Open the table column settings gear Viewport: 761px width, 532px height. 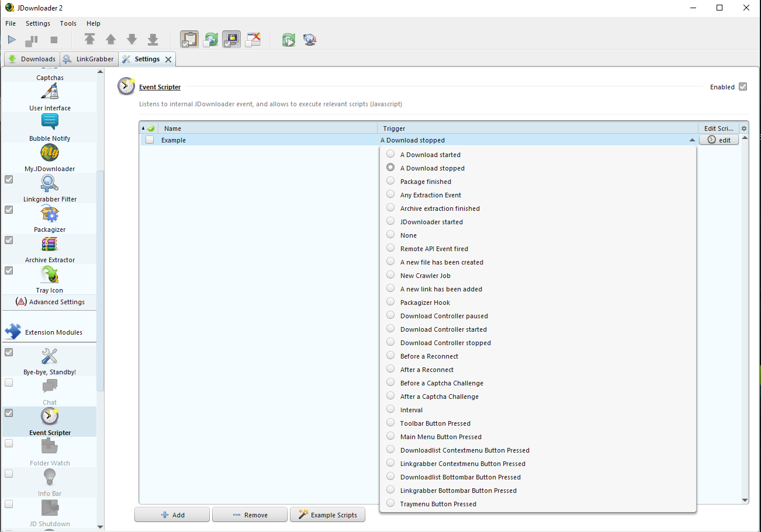point(744,128)
